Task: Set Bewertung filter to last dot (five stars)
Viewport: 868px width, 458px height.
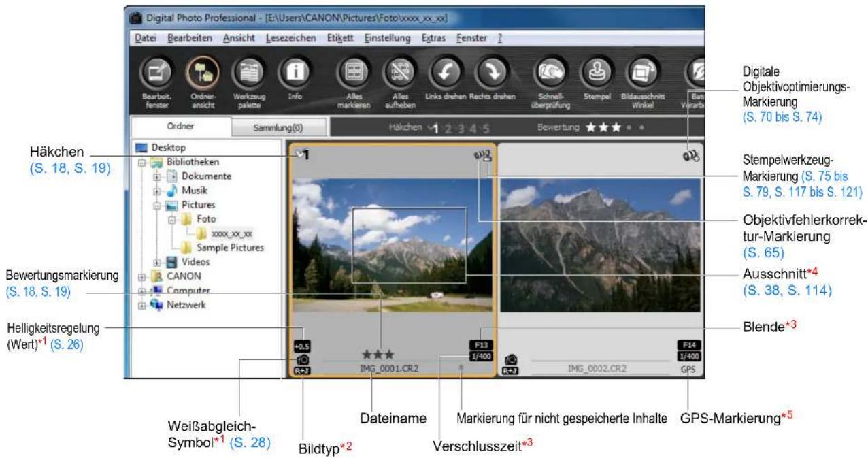Action: pos(640,127)
